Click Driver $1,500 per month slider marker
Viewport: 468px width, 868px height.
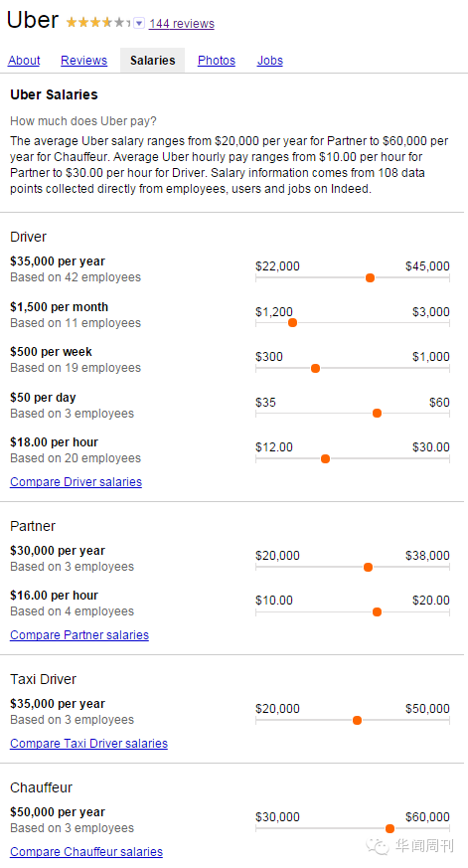[x=293, y=323]
